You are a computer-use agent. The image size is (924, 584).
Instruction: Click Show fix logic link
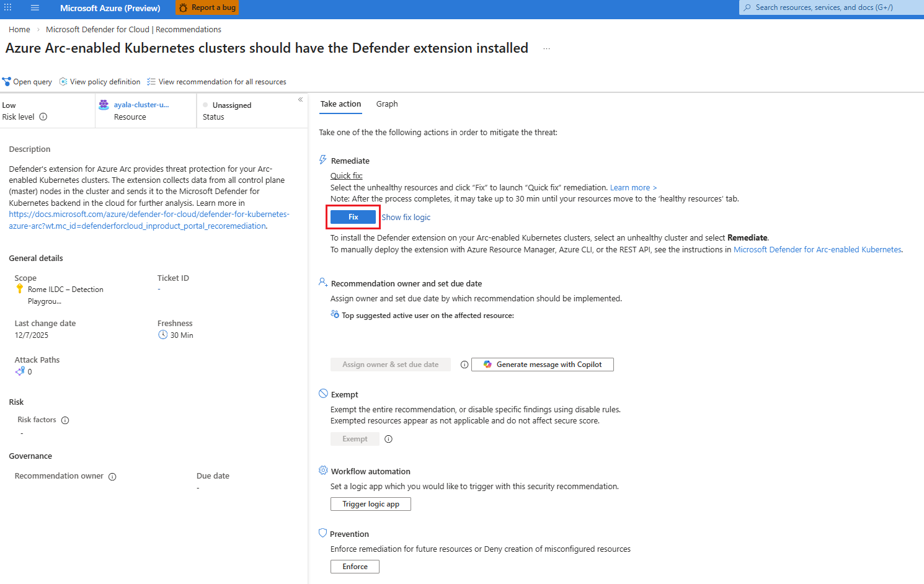406,218
